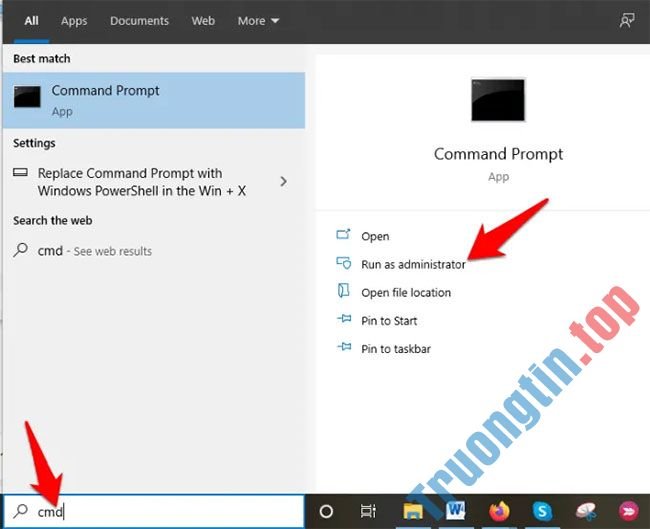650x529 pixels.
Task: Click the Pin to taskbar pin icon
Action: 344,347
